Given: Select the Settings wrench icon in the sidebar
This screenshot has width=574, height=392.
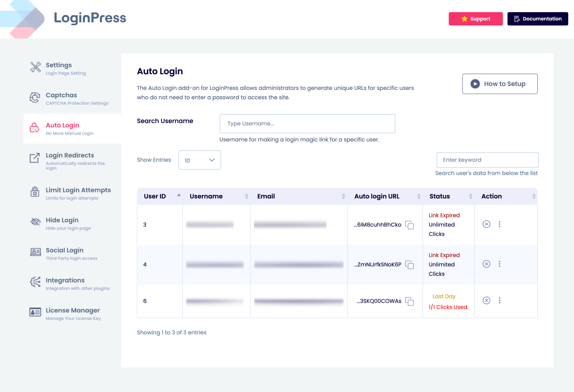Looking at the screenshot, I should 35,67.
